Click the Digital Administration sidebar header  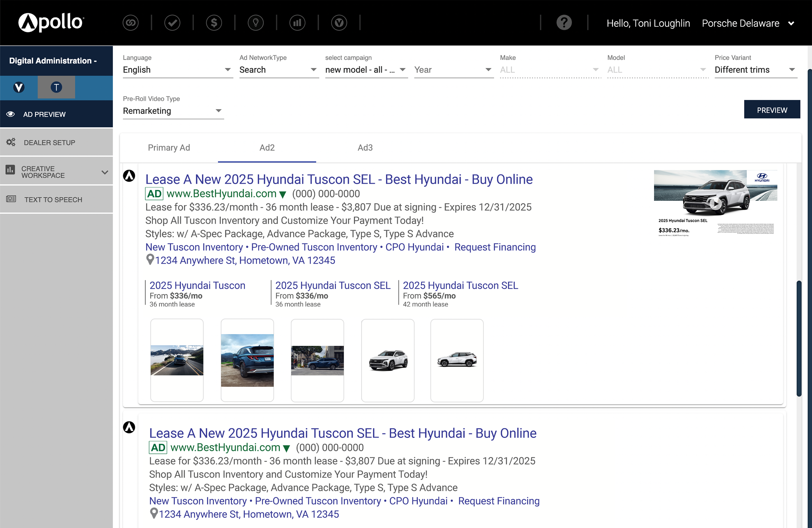pyautogui.click(x=56, y=60)
